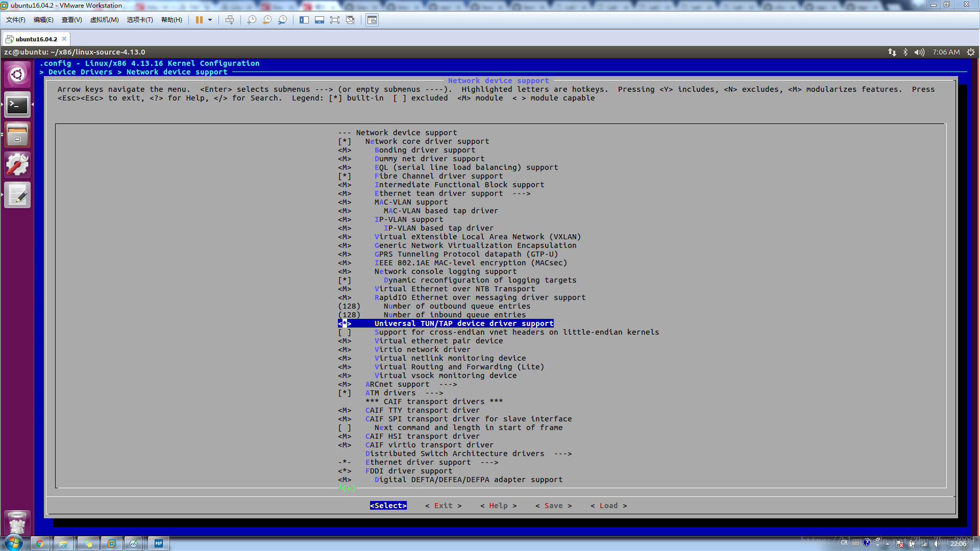Pause the virtual machine
This screenshot has height=551, width=980.
click(x=199, y=20)
